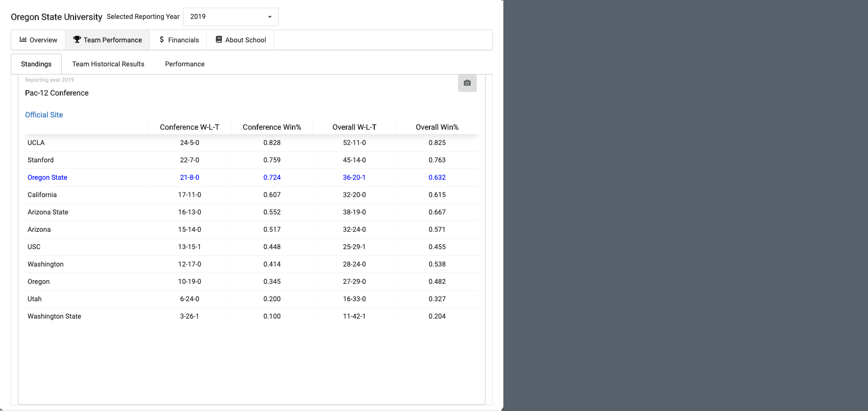The image size is (868, 411).
Task: Click Washington State's overall record 11-42-1
Action: [354, 316]
